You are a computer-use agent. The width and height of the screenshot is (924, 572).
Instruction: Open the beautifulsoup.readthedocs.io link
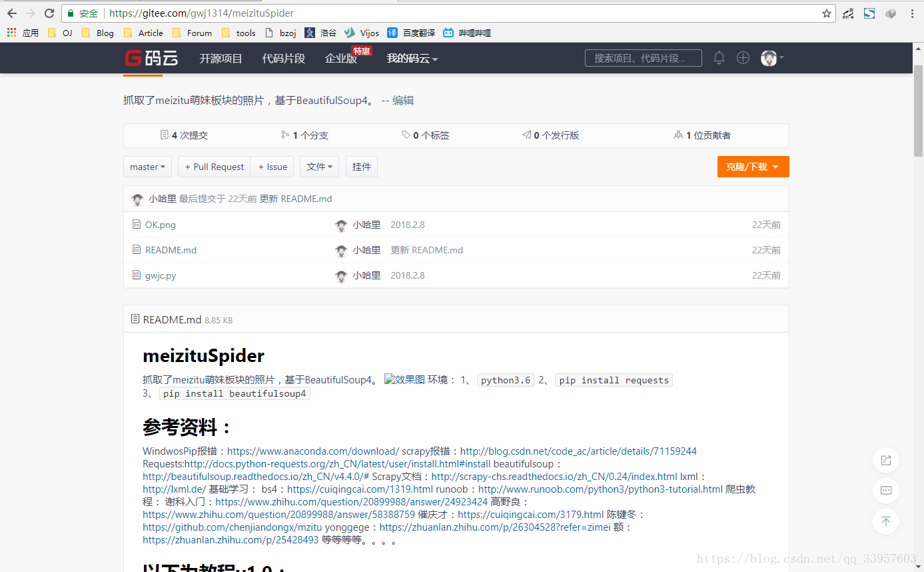click(256, 477)
